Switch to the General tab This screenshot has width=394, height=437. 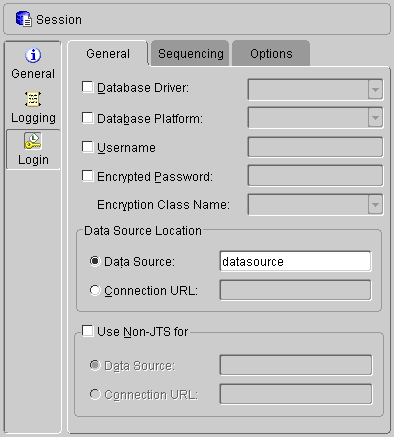[x=108, y=53]
